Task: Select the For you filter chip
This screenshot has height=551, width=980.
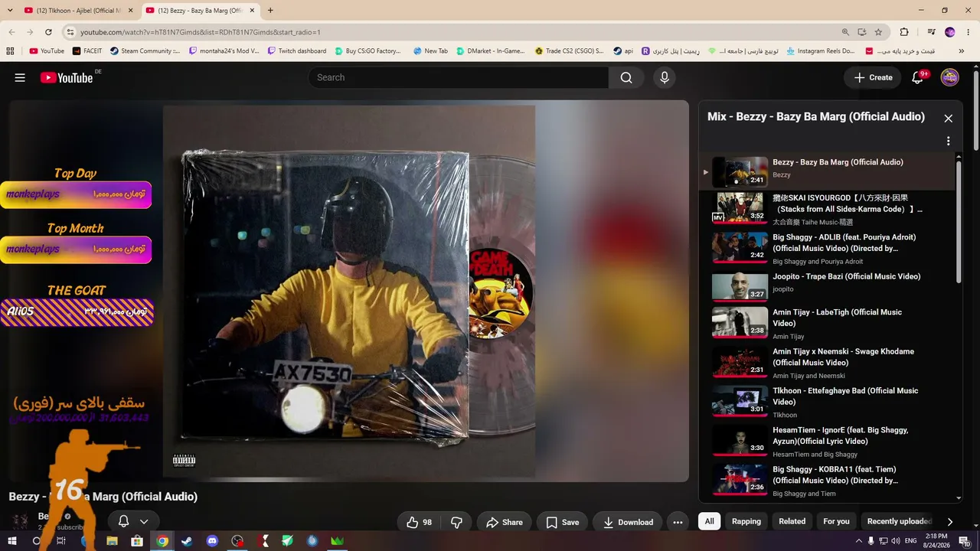Action: (836, 521)
